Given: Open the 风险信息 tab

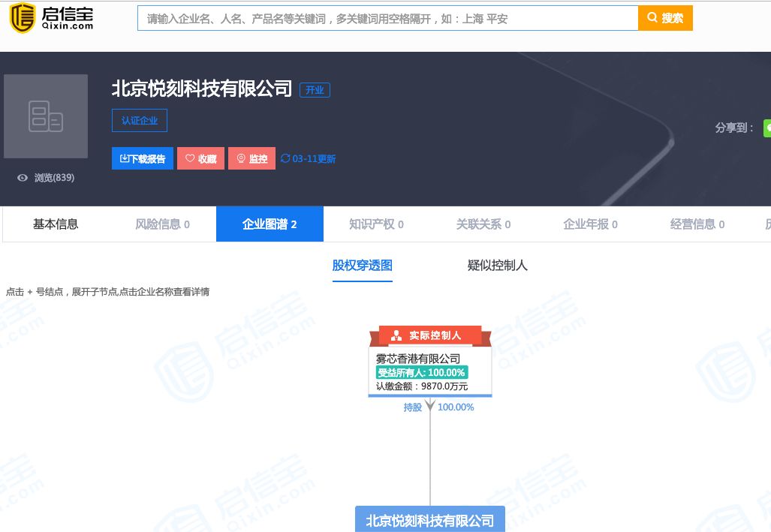Looking at the screenshot, I should (x=162, y=224).
